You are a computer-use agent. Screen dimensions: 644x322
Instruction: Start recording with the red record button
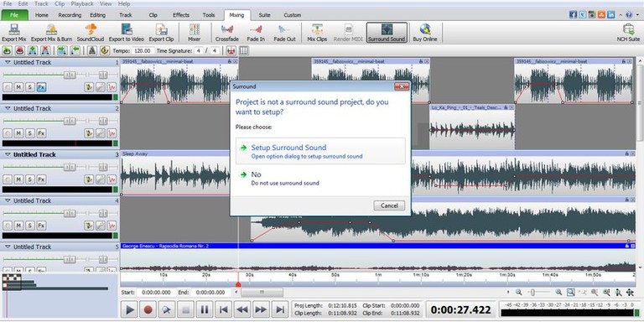[x=148, y=309]
